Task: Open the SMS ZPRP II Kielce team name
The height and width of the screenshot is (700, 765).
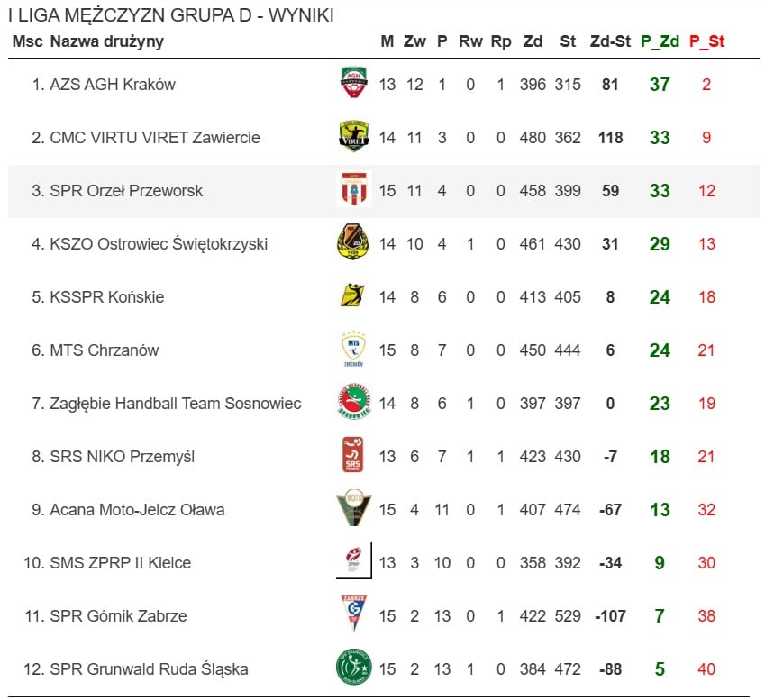Action: click(x=121, y=563)
